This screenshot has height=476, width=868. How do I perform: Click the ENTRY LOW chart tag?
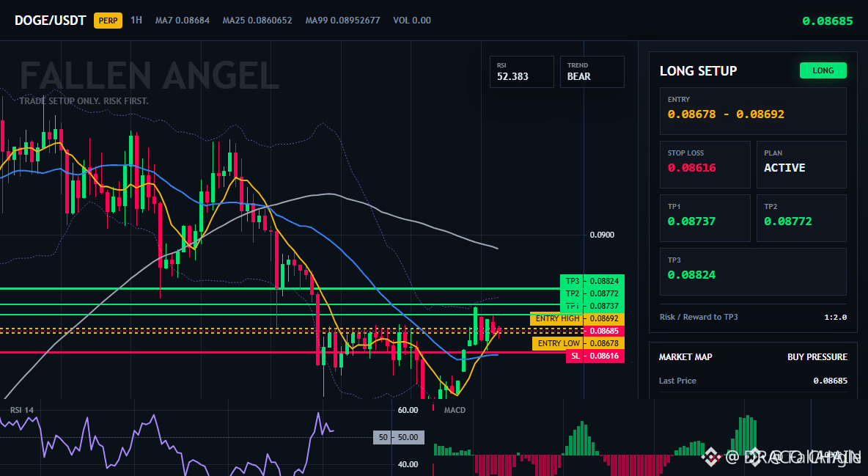578,343
